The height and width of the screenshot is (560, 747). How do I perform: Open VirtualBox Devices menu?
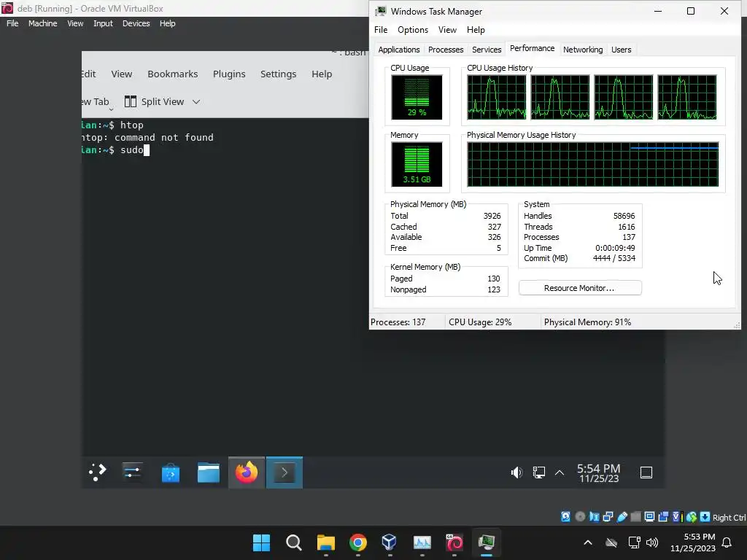click(x=136, y=23)
